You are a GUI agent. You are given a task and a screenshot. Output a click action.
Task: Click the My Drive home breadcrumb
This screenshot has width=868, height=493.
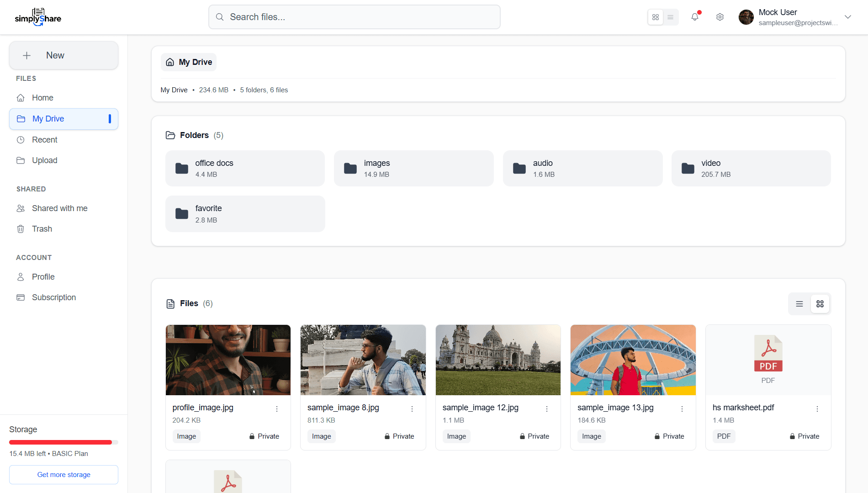coord(189,62)
